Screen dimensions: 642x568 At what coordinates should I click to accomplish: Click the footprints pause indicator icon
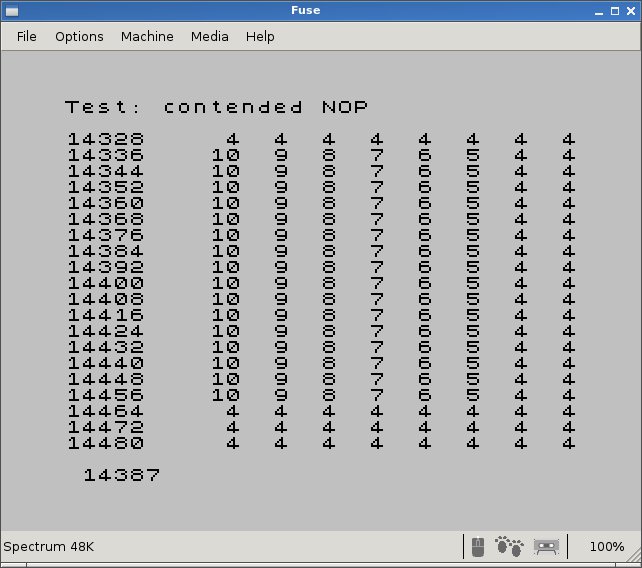tap(509, 546)
